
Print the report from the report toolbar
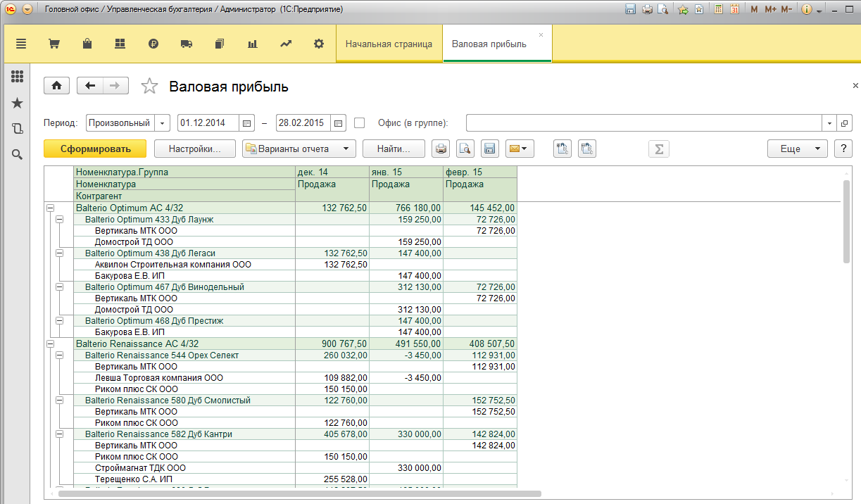coord(441,149)
